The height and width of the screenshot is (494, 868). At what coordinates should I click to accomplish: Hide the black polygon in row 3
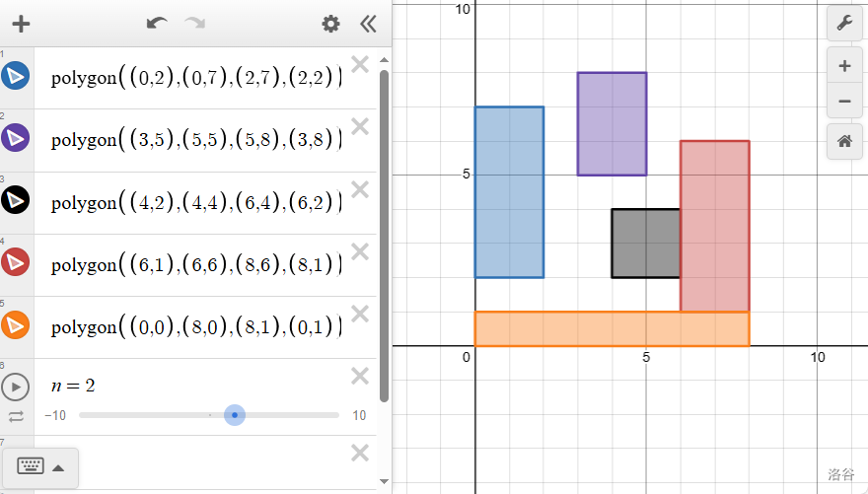[16, 201]
